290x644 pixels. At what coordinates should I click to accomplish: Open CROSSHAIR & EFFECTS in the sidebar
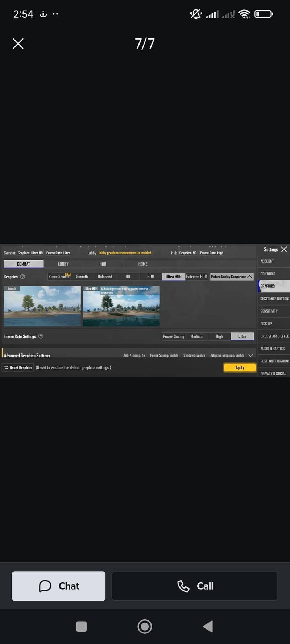pos(274,336)
